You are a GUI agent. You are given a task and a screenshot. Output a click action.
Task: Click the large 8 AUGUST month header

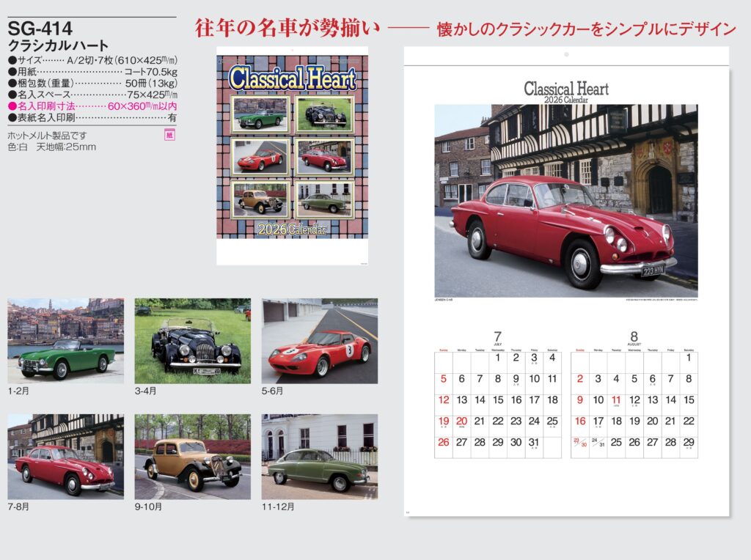tap(634, 338)
